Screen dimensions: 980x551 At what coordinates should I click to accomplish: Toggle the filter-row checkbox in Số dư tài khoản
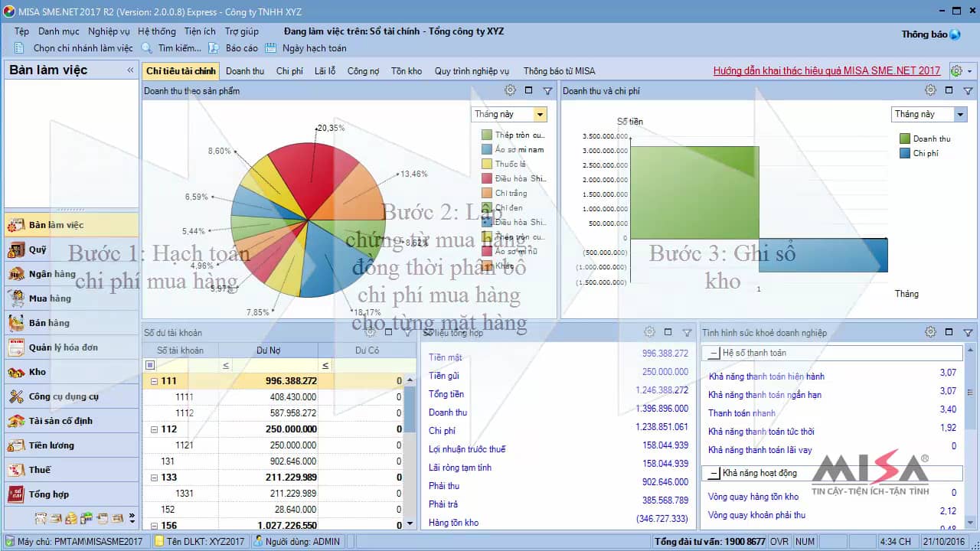click(150, 365)
